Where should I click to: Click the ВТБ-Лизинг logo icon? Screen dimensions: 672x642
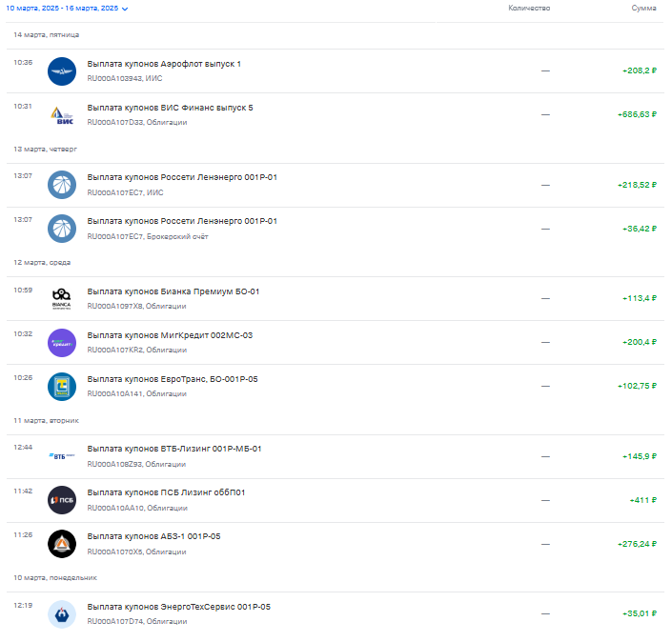point(62,456)
